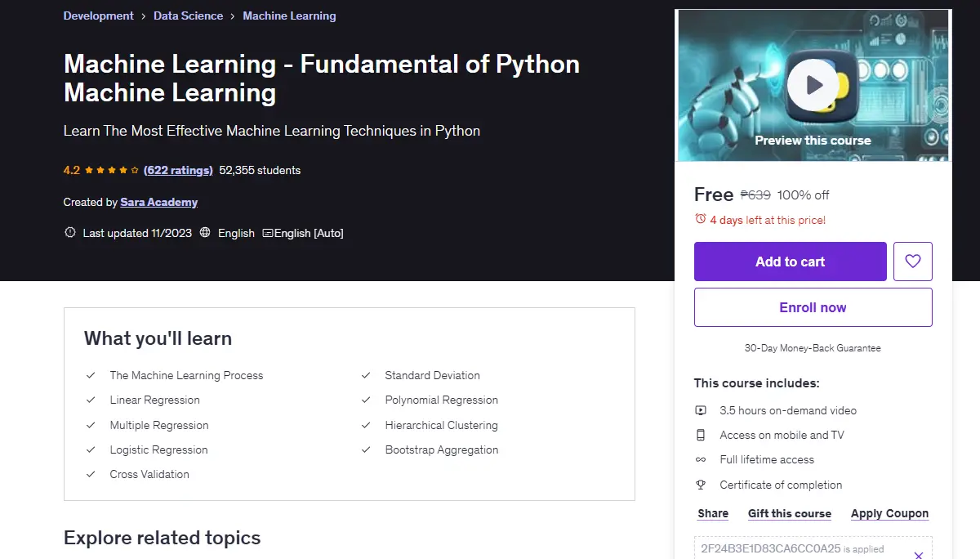Click checkmark beside The Machine Learning Process
This screenshot has height=559, width=980.
[x=91, y=375]
